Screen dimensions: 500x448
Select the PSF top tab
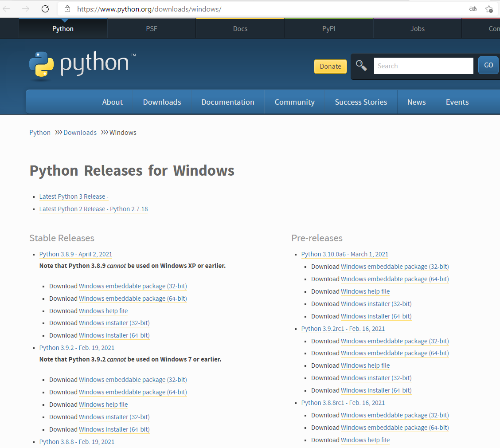tap(152, 29)
